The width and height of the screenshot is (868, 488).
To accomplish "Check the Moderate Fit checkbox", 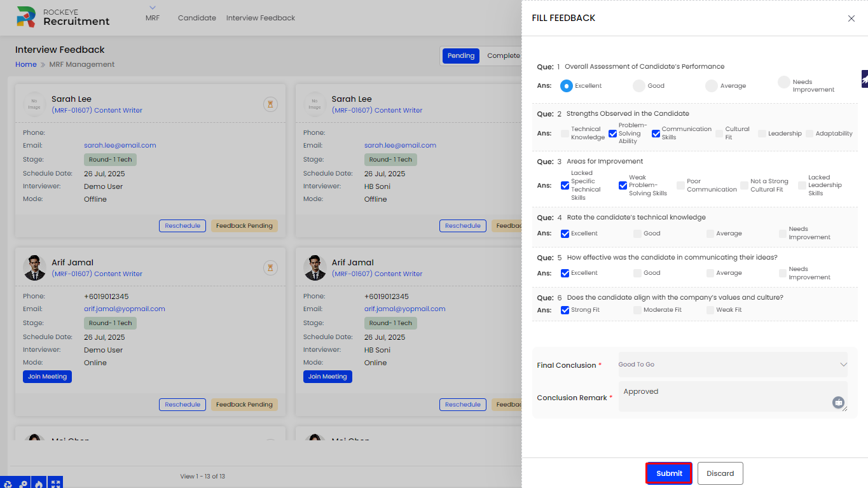I will pyautogui.click(x=637, y=310).
